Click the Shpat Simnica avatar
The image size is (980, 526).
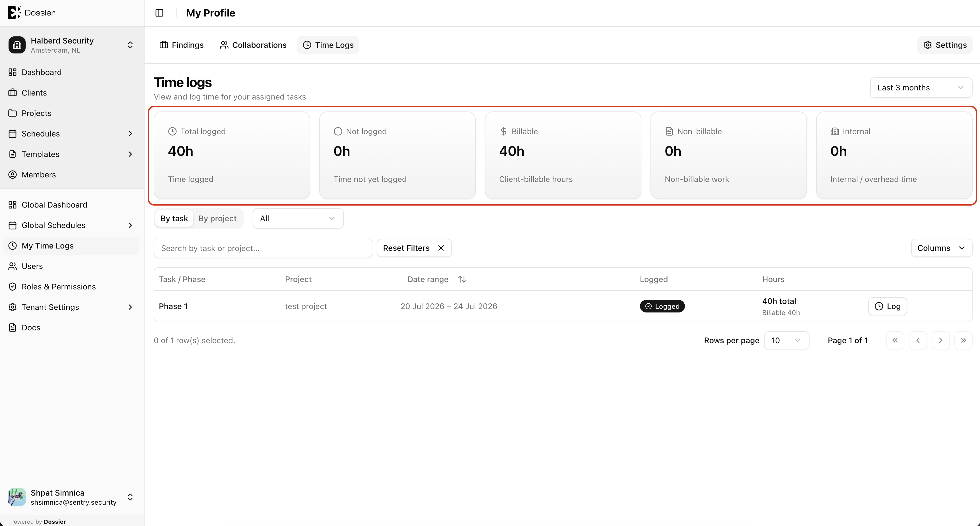[17, 497]
